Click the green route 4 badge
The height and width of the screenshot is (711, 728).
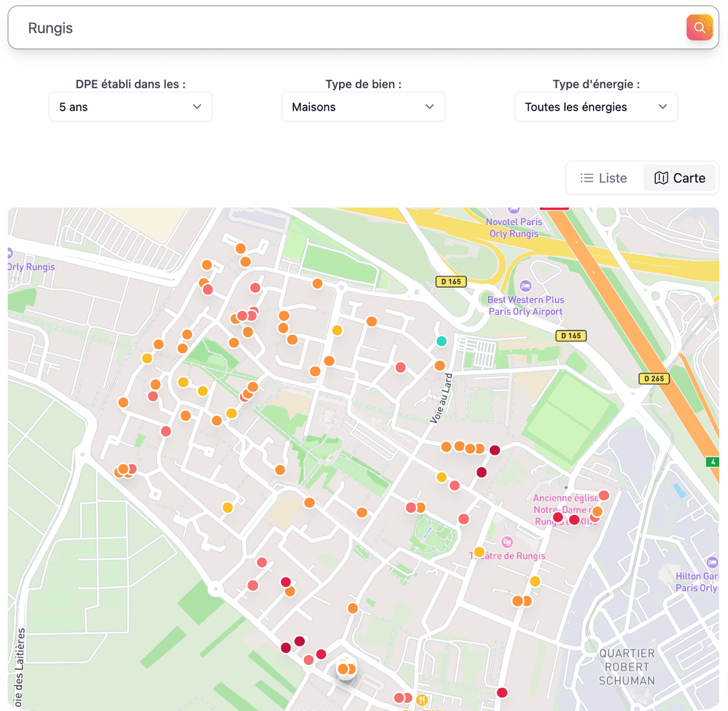coord(712,462)
